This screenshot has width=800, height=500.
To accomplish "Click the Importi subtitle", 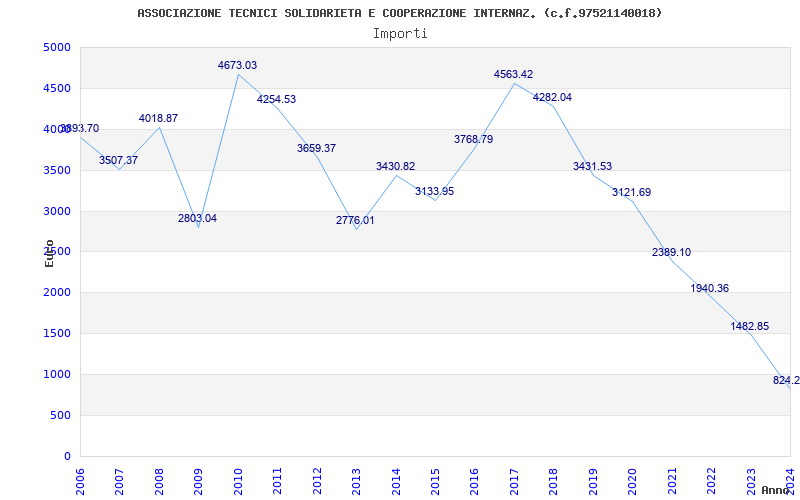I will (x=400, y=34).
